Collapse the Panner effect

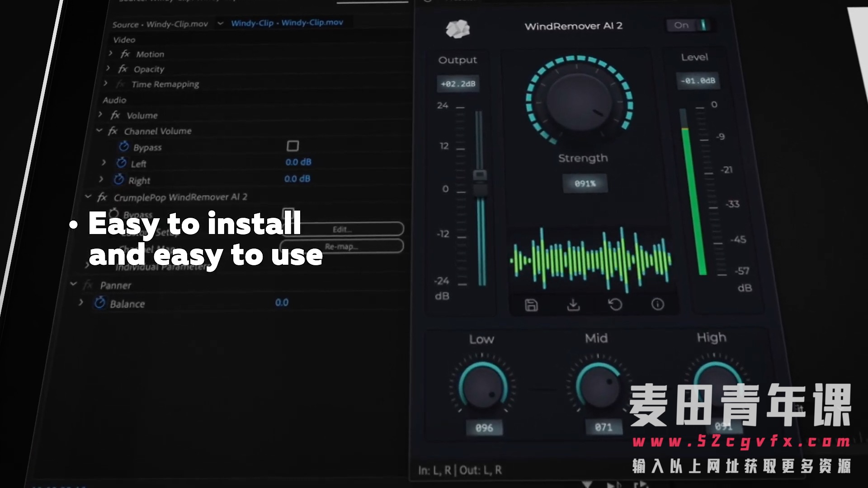tap(73, 284)
